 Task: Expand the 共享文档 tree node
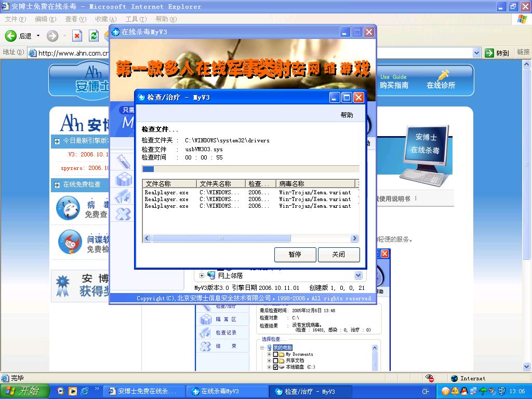(269, 361)
